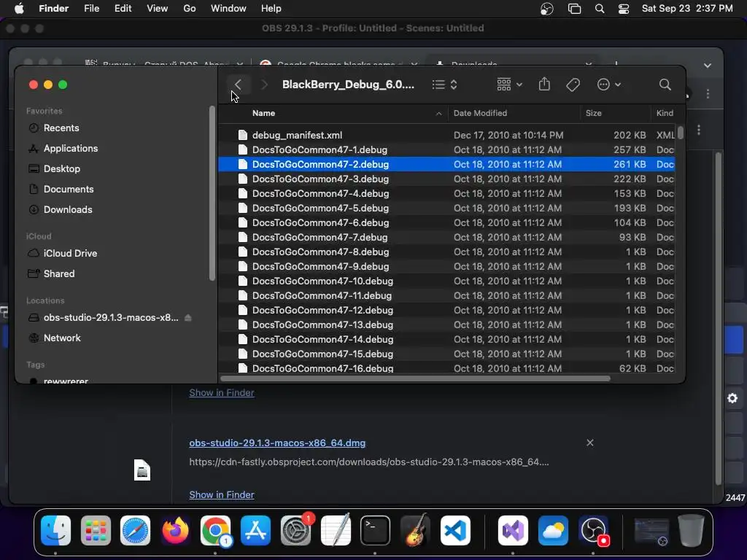This screenshot has width=747, height=560.
Task: Open the File menu
Action: (91, 9)
